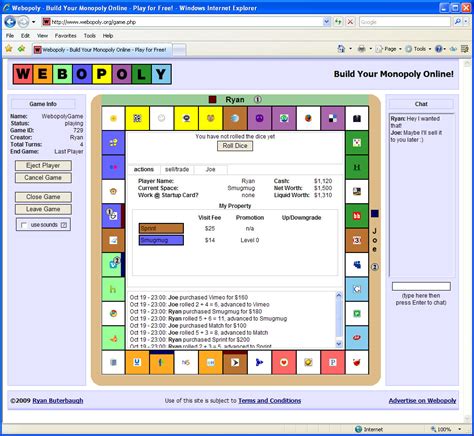Screen dimensions: 474x436
Task: Open the File menu
Action: point(10,36)
